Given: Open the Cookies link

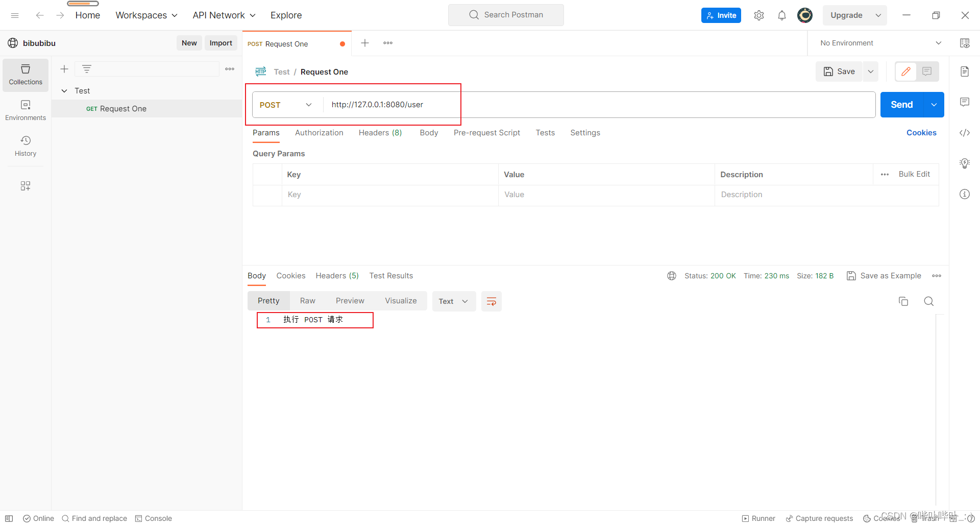Looking at the screenshot, I should [921, 133].
